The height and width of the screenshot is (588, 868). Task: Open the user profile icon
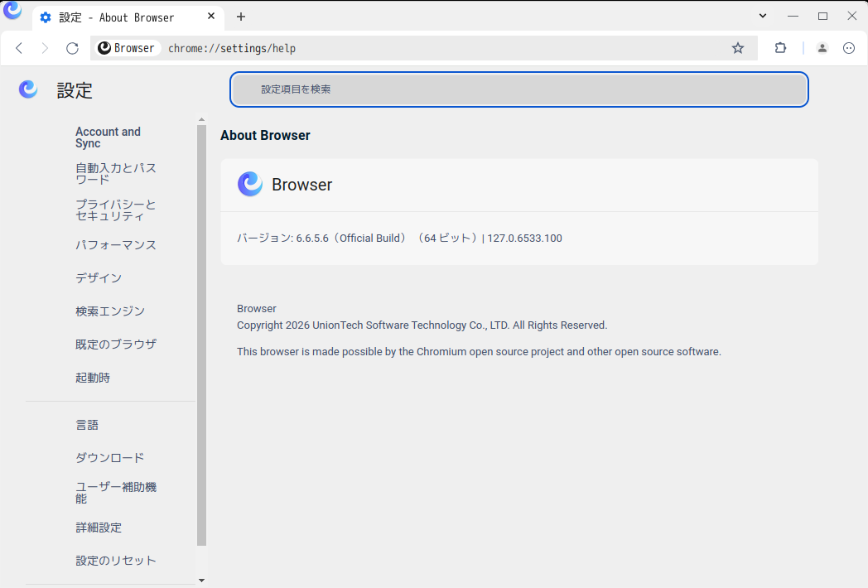click(822, 48)
